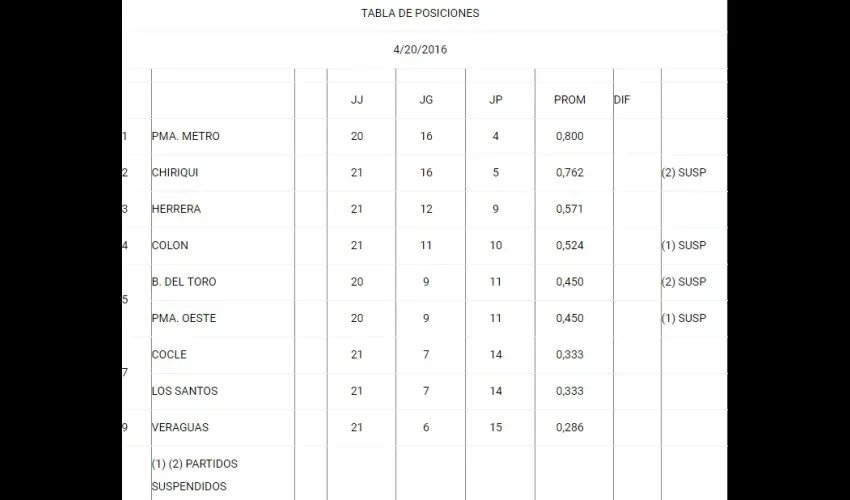Click the TABLA DE POSICIONES title

point(420,13)
